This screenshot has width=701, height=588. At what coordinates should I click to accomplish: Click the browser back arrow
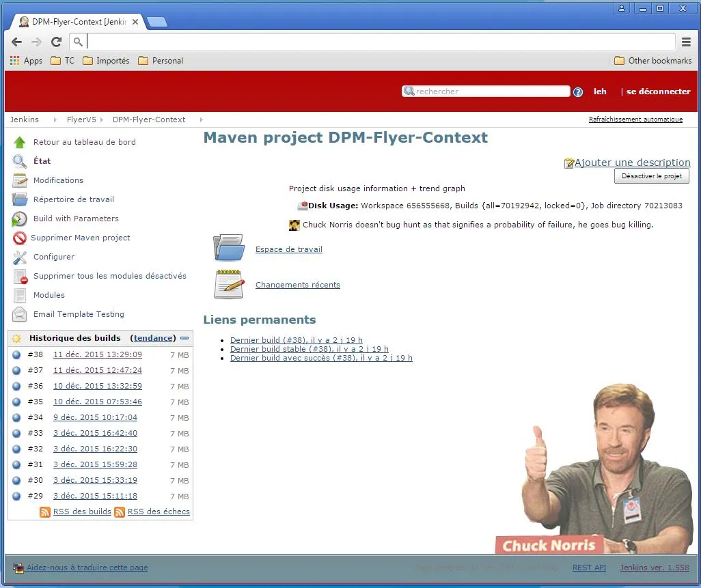pos(16,42)
